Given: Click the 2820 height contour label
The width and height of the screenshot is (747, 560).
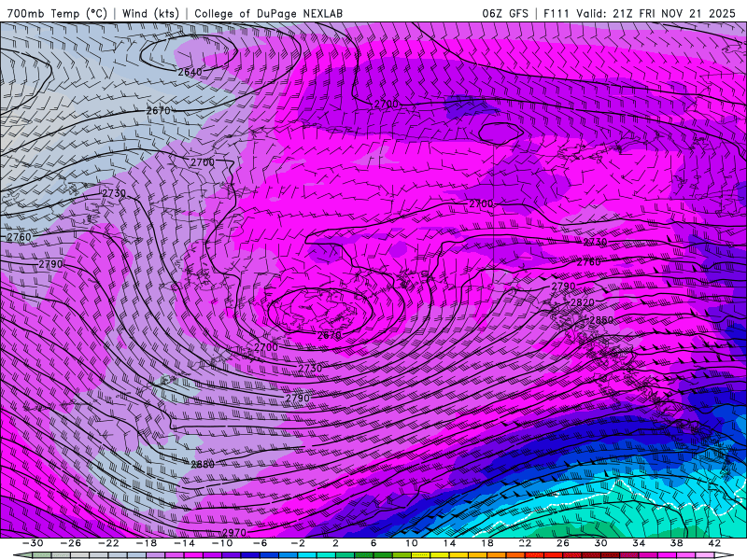Looking at the screenshot, I should [582, 302].
